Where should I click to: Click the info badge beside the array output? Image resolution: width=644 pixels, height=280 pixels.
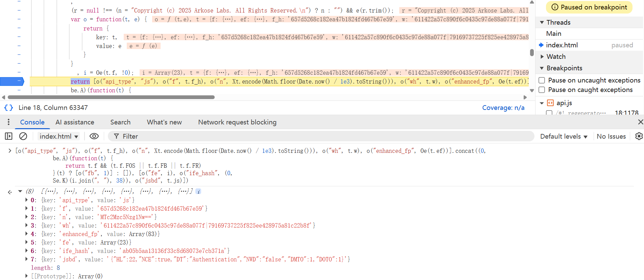[x=198, y=191]
